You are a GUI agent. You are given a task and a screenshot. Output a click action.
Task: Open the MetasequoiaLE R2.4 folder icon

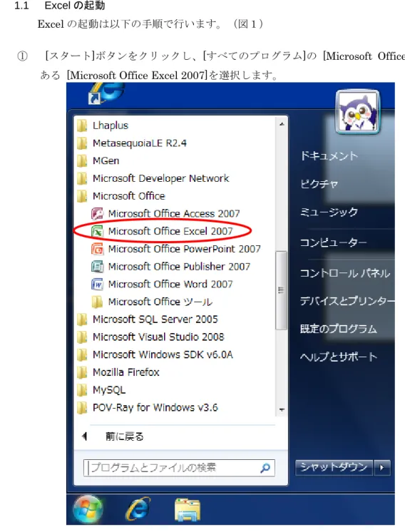(x=82, y=143)
